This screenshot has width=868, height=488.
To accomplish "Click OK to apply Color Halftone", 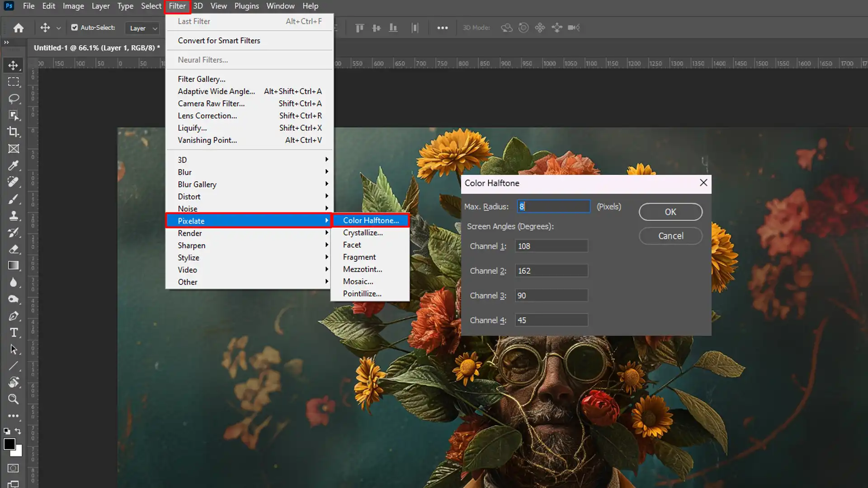I will (670, 212).
